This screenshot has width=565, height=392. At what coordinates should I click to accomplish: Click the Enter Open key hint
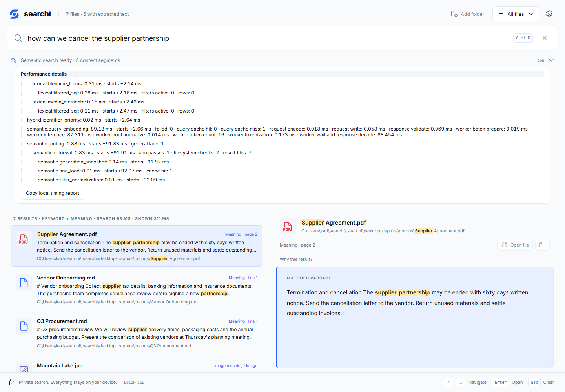[x=508, y=382]
